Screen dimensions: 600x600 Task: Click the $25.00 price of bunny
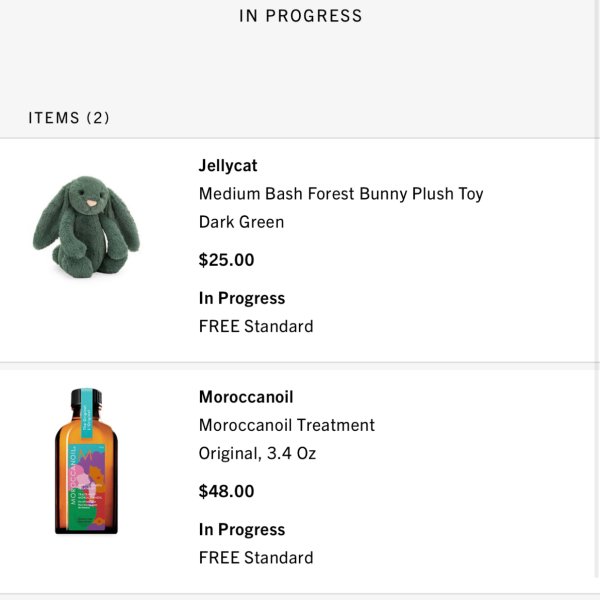(x=226, y=260)
